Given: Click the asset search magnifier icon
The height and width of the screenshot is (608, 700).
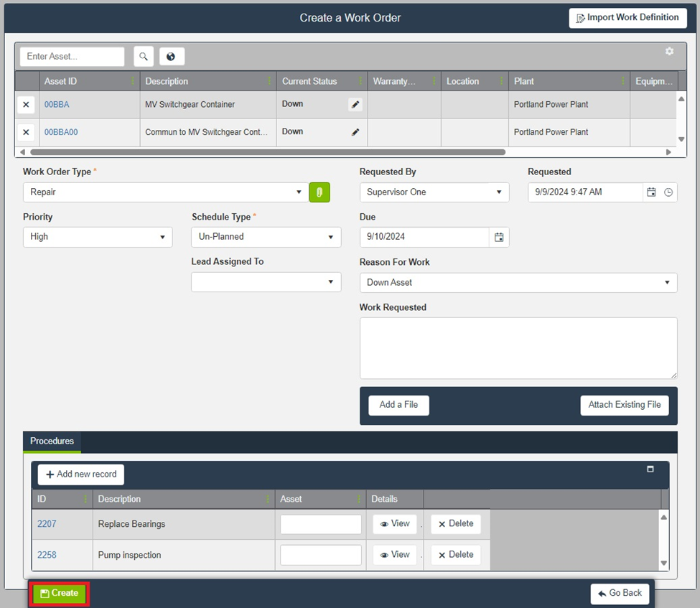Looking at the screenshot, I should (x=144, y=57).
